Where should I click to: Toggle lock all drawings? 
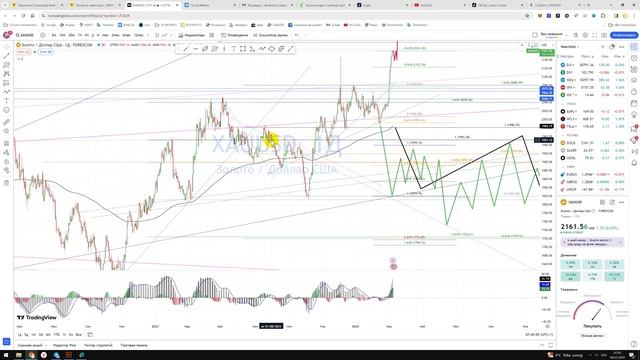(x=6, y=161)
